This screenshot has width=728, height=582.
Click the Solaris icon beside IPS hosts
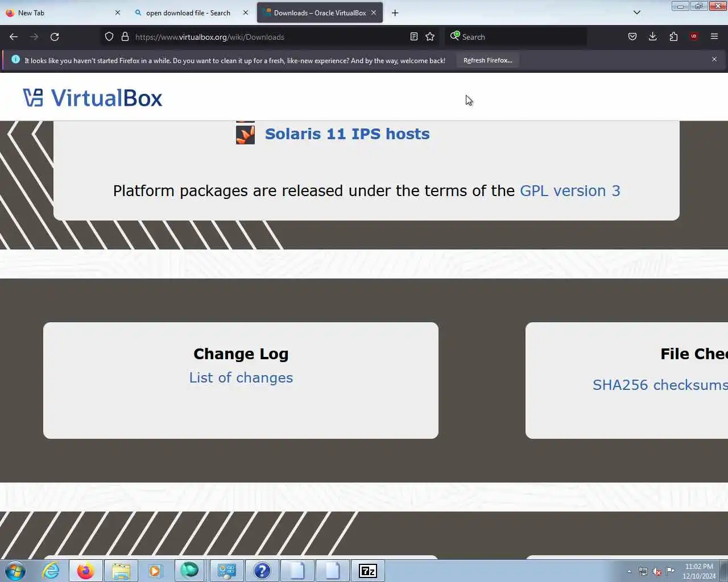pos(245,135)
